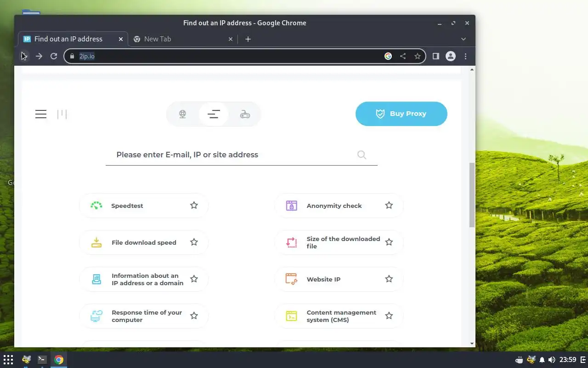Click the Website IP label text
Image resolution: width=588 pixels, height=368 pixels.
click(x=323, y=279)
